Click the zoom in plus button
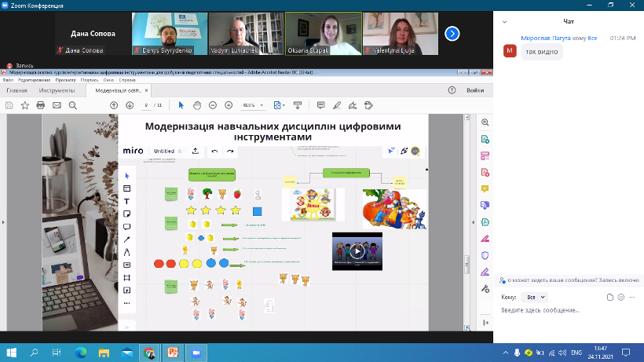Screen dimensions: 644x362 (x=229, y=104)
